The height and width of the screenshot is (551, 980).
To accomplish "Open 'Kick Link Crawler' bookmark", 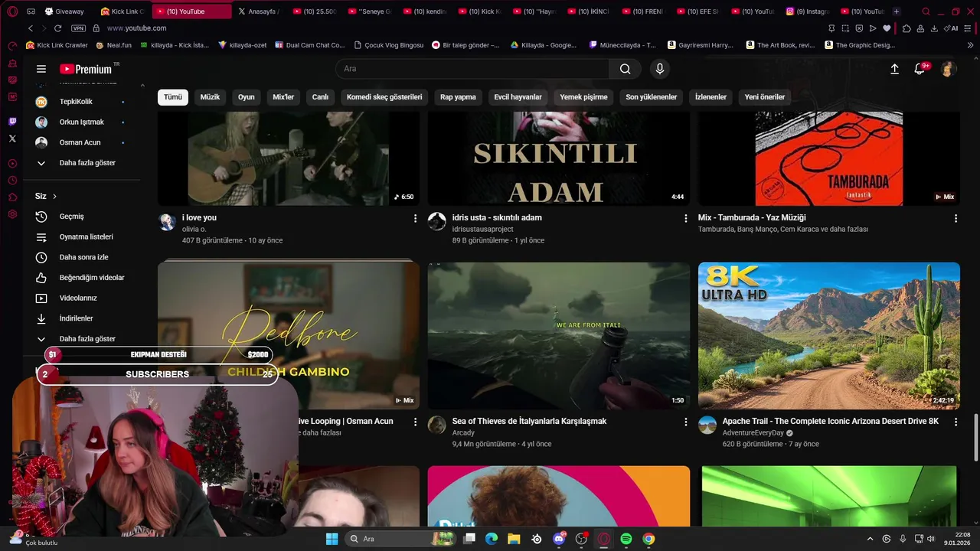I will tap(57, 45).
